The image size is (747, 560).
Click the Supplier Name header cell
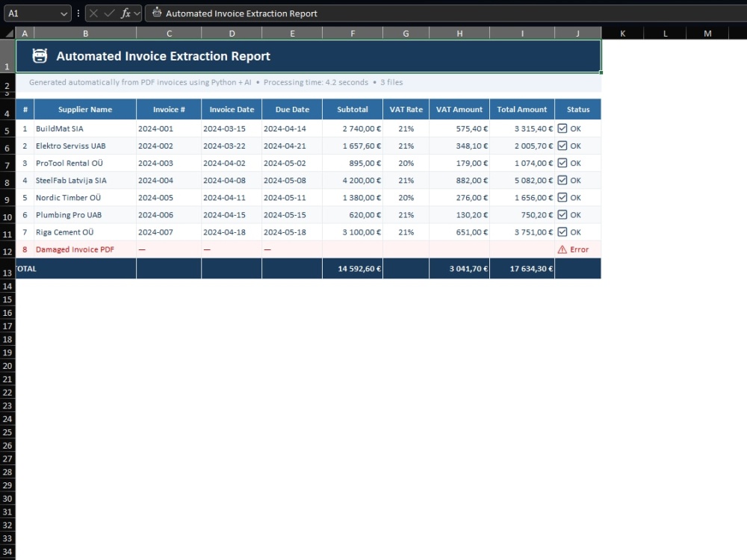(x=85, y=109)
